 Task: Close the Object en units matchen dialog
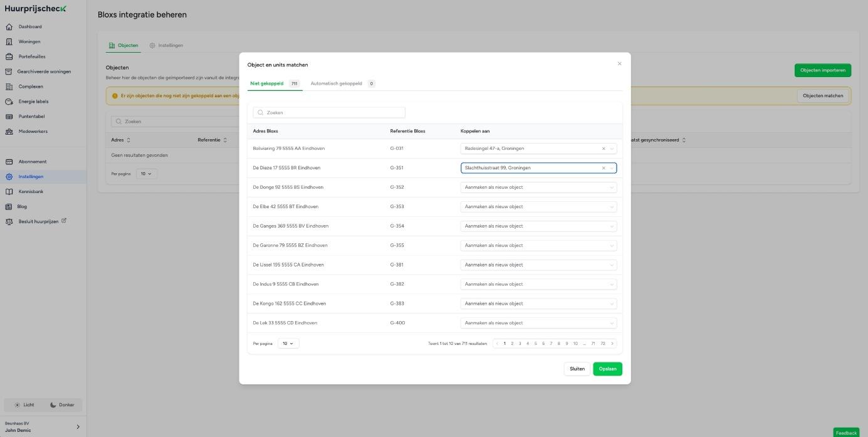pyautogui.click(x=619, y=64)
